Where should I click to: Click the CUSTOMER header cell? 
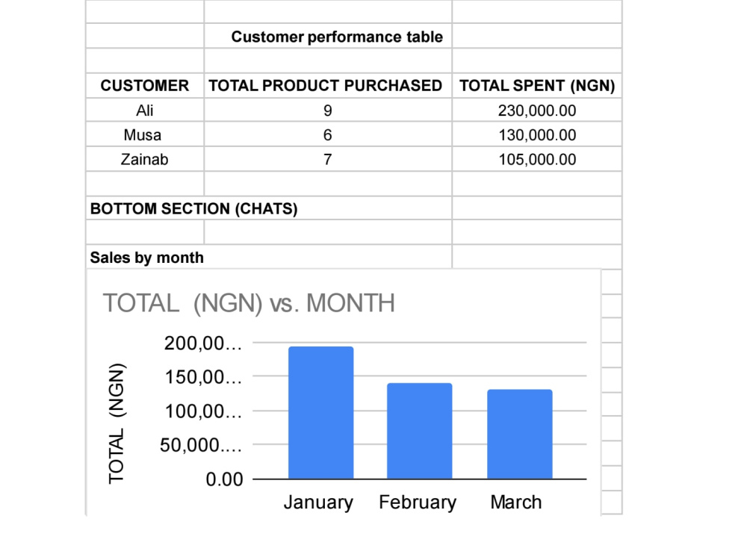pyautogui.click(x=145, y=85)
